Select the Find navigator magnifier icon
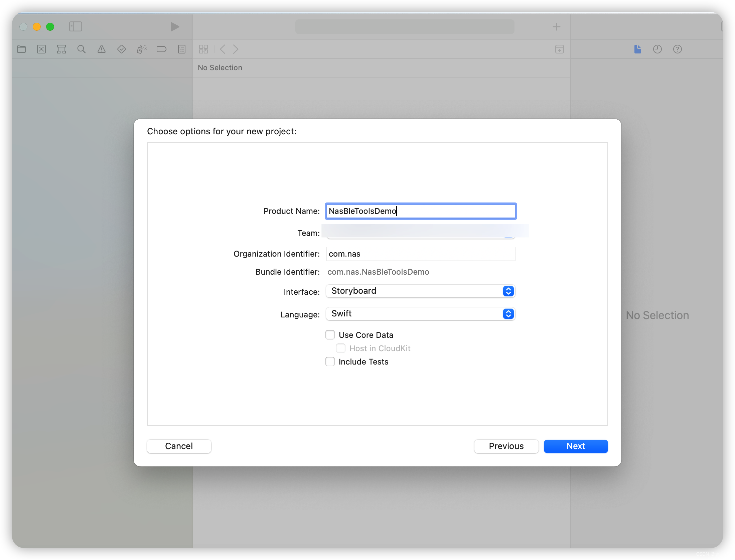 coord(81,49)
